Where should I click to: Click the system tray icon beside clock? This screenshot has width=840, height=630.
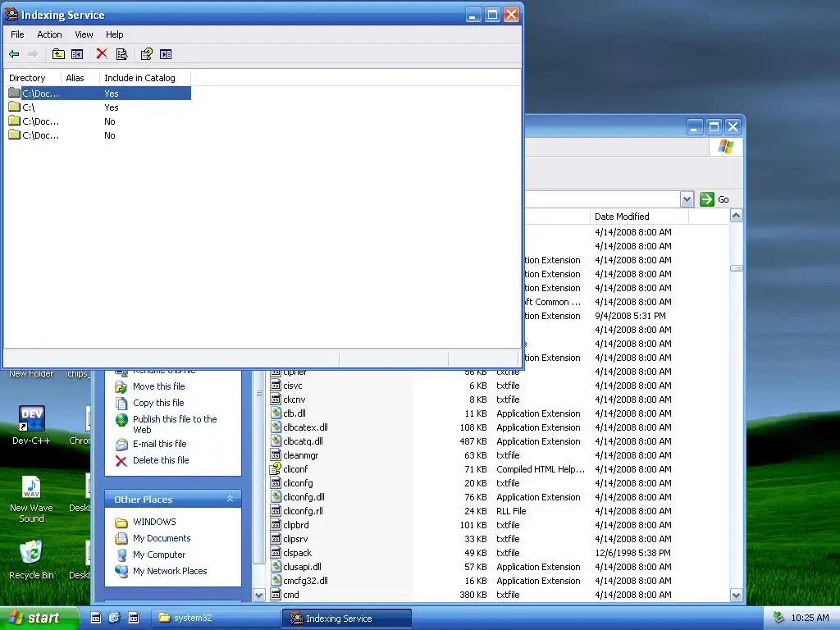778,618
